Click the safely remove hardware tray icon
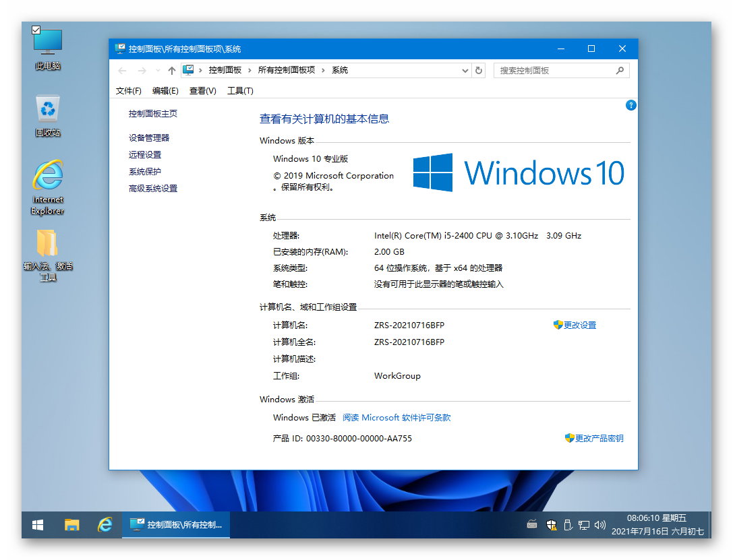733x560 pixels. (568, 525)
